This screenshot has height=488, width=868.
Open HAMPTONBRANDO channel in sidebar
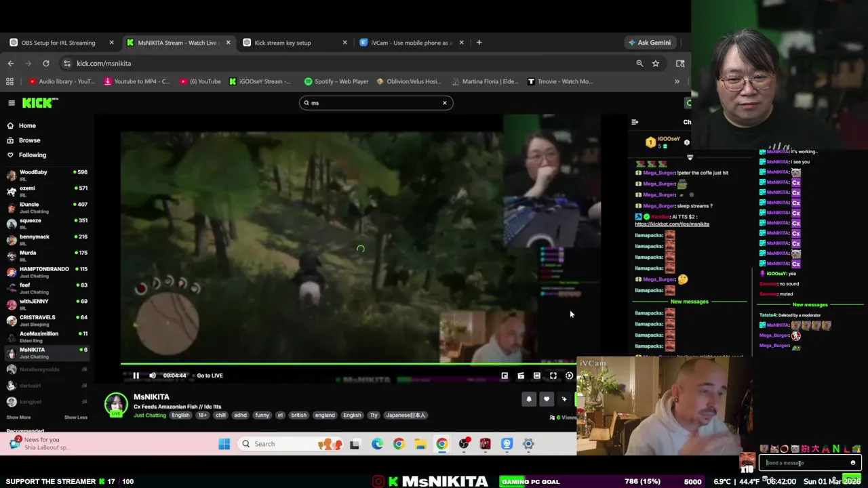point(47,272)
